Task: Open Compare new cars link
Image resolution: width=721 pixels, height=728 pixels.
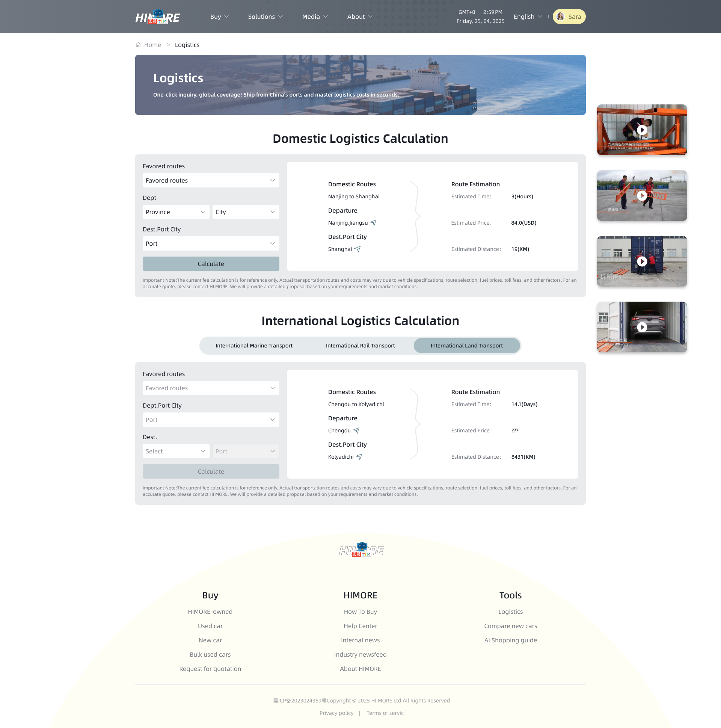Action: pyautogui.click(x=510, y=626)
